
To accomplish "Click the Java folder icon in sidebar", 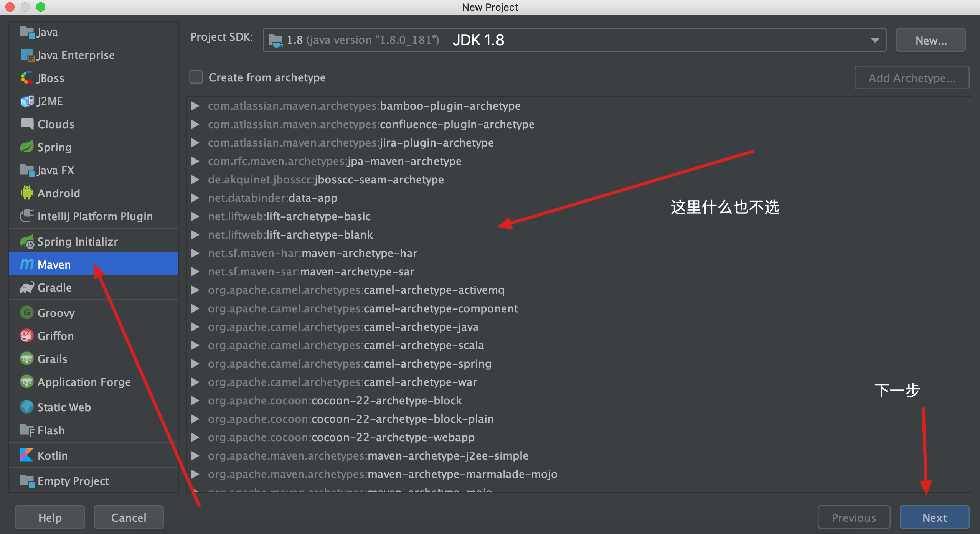I will 27,32.
